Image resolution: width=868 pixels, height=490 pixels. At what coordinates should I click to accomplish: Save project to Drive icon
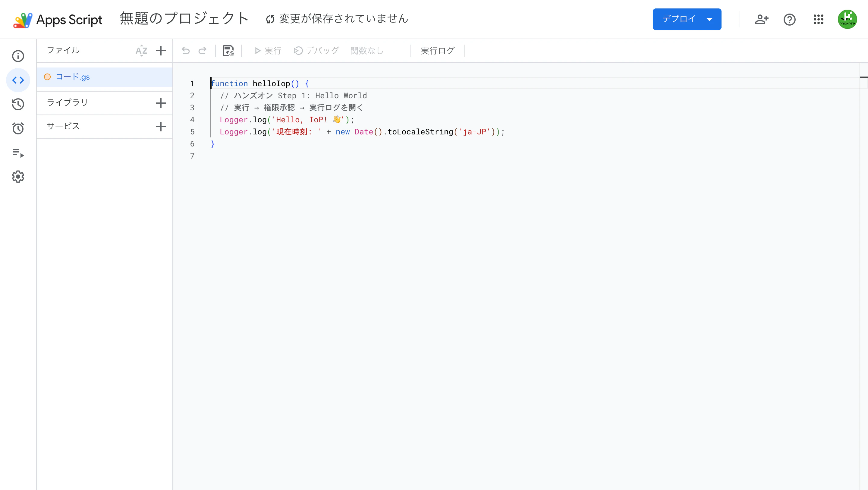pos(228,51)
